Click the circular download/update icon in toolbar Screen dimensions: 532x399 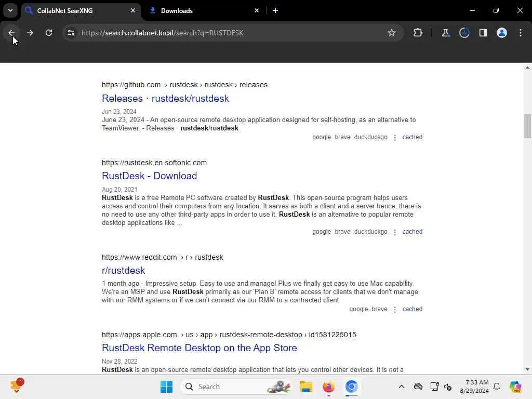[x=464, y=33]
